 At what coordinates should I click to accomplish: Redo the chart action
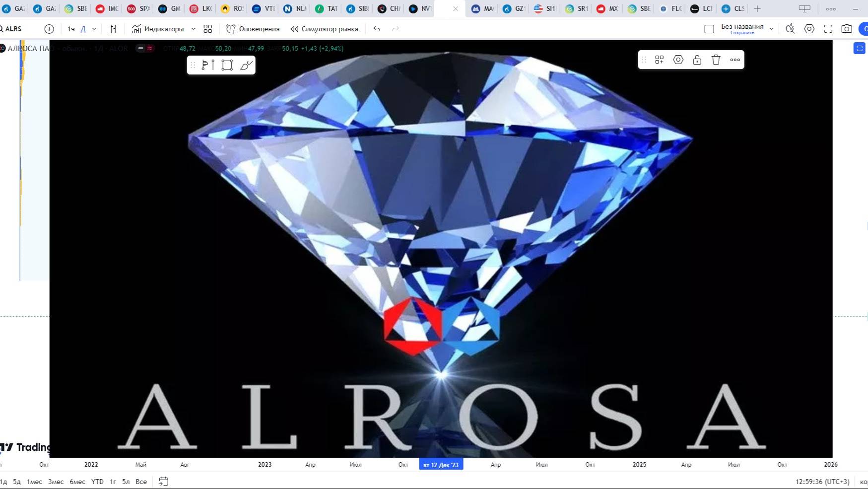pos(396,29)
